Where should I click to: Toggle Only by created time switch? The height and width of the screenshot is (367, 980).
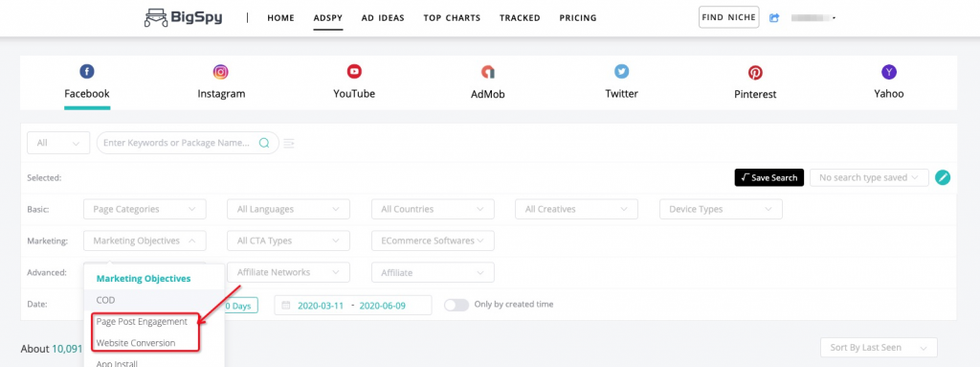[x=457, y=305]
